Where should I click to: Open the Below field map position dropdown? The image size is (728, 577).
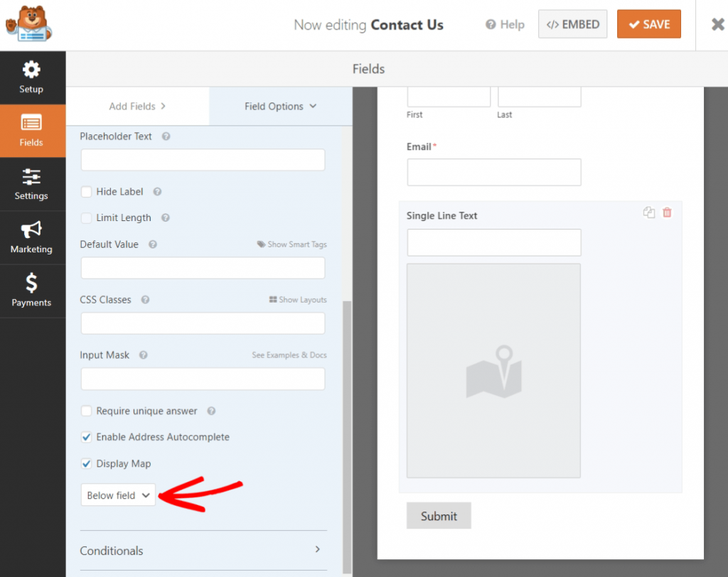click(118, 495)
